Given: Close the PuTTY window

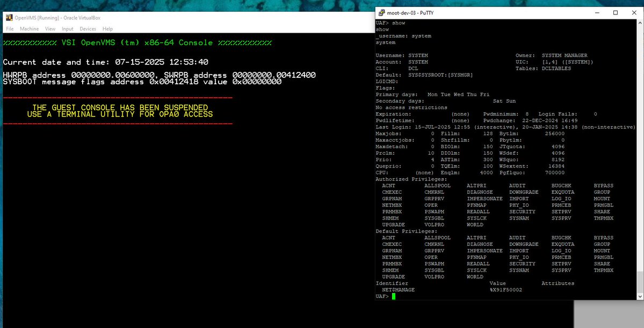Looking at the screenshot, I should 634,13.
